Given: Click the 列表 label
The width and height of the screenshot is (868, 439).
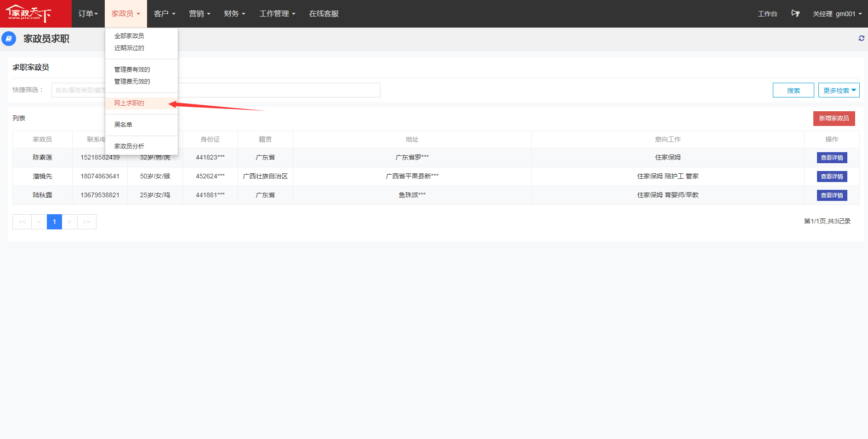Looking at the screenshot, I should [x=19, y=118].
